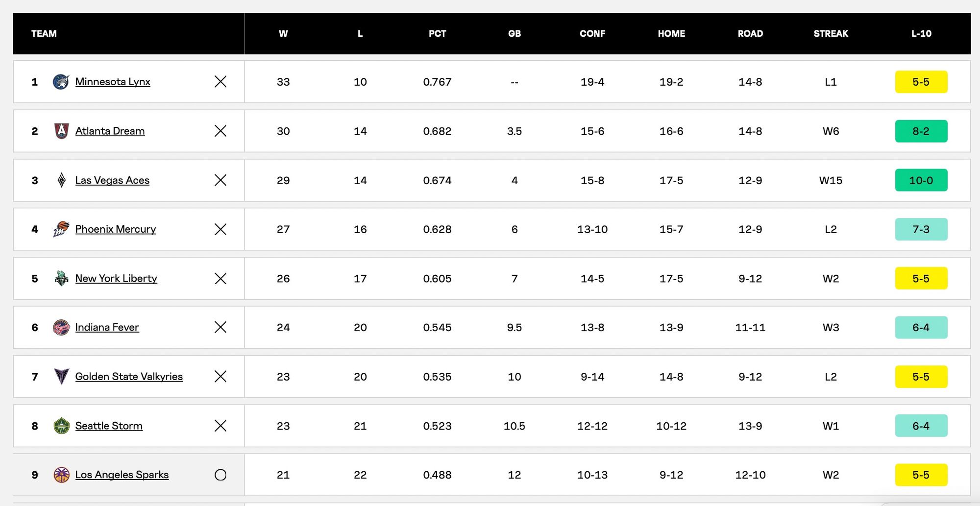Click the Indiana Fever team logo
This screenshot has width=980, height=506.
point(61,327)
